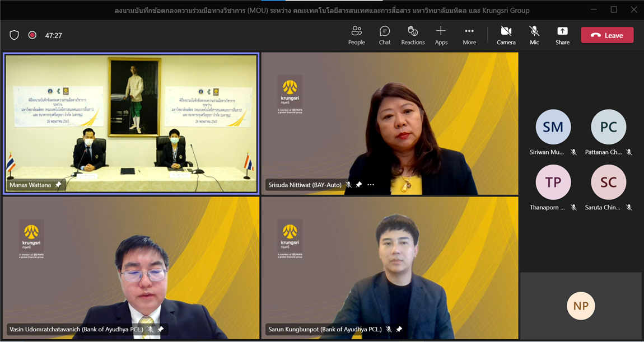Open options for Srisuda Nittiwat's video
Image resolution: width=644 pixels, height=342 pixels.
pyautogui.click(x=371, y=185)
